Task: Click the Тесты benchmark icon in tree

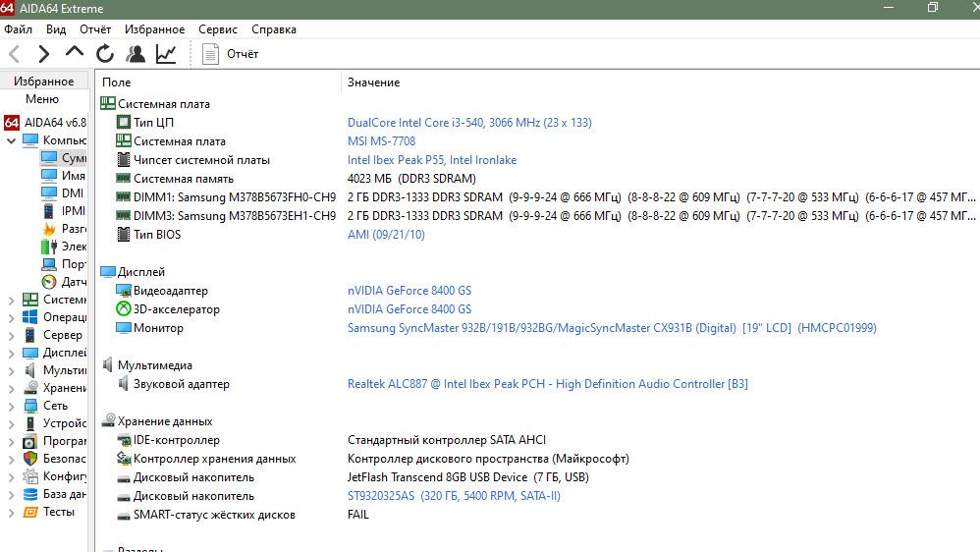Action: tap(30, 512)
